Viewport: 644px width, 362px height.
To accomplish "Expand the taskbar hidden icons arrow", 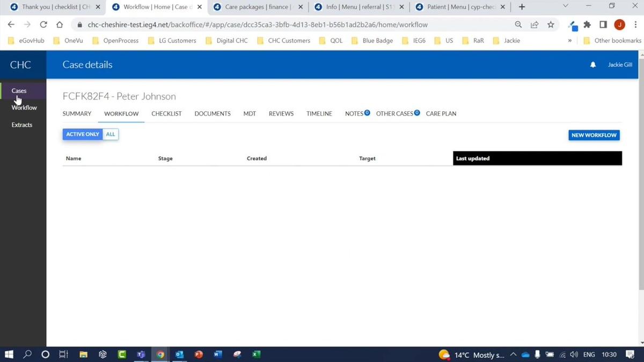I will (513, 354).
